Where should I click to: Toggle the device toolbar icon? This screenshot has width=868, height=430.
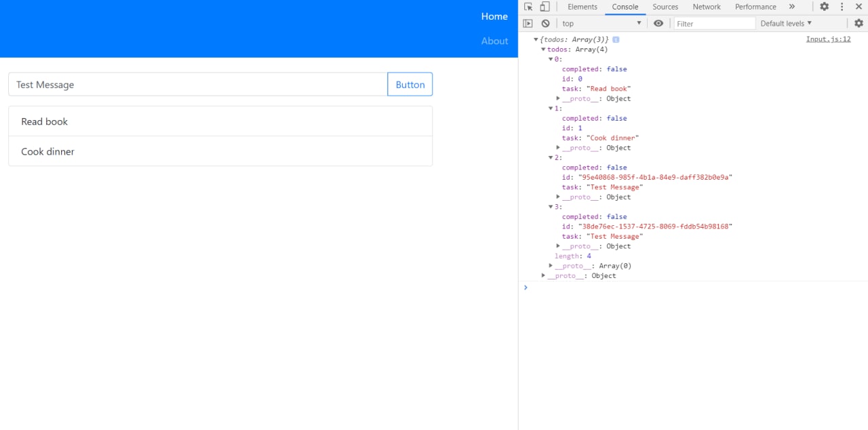tap(545, 7)
